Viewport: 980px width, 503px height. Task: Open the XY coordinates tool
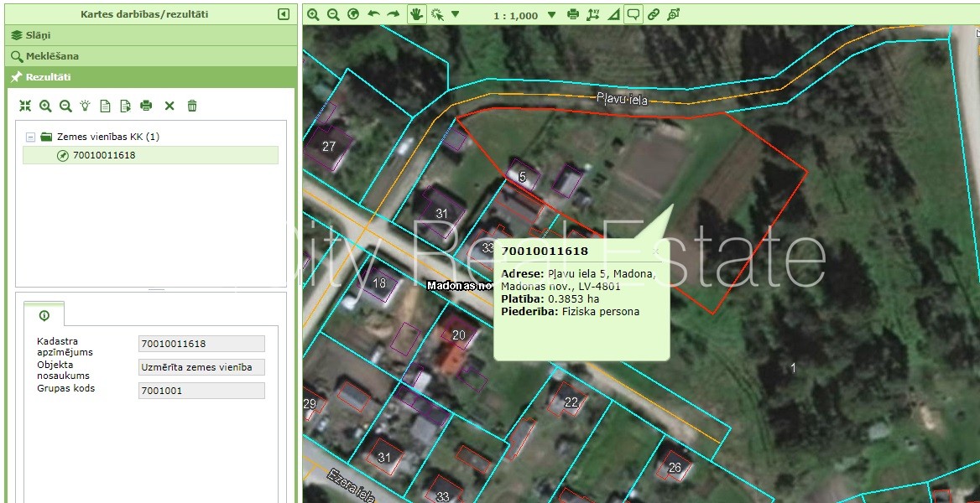coord(594,14)
